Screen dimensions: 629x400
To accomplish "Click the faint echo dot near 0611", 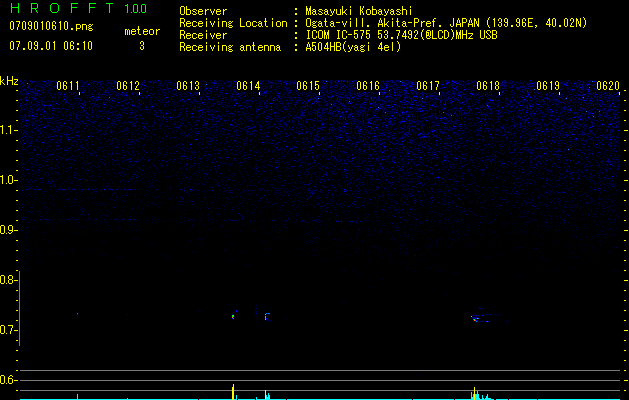I will (x=77, y=314).
